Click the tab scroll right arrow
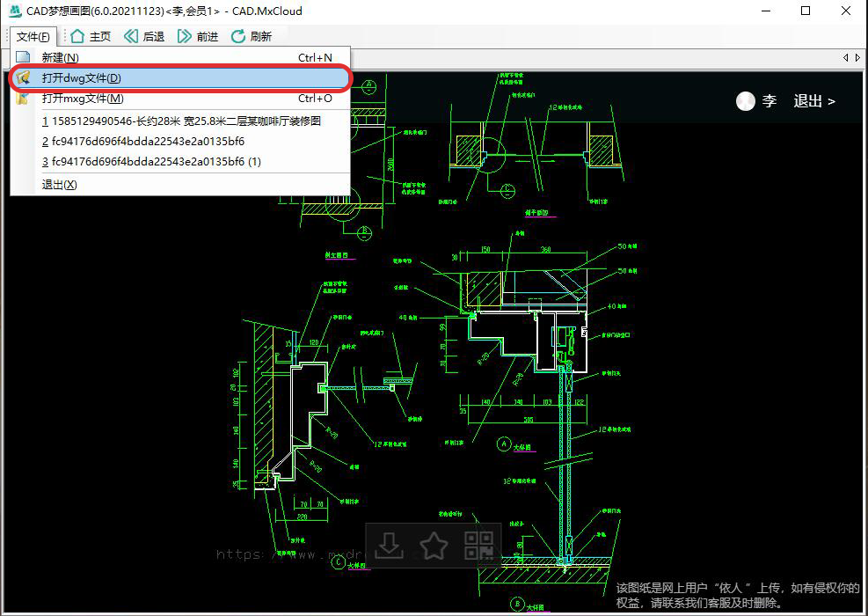The width and height of the screenshot is (868, 616). (857, 57)
